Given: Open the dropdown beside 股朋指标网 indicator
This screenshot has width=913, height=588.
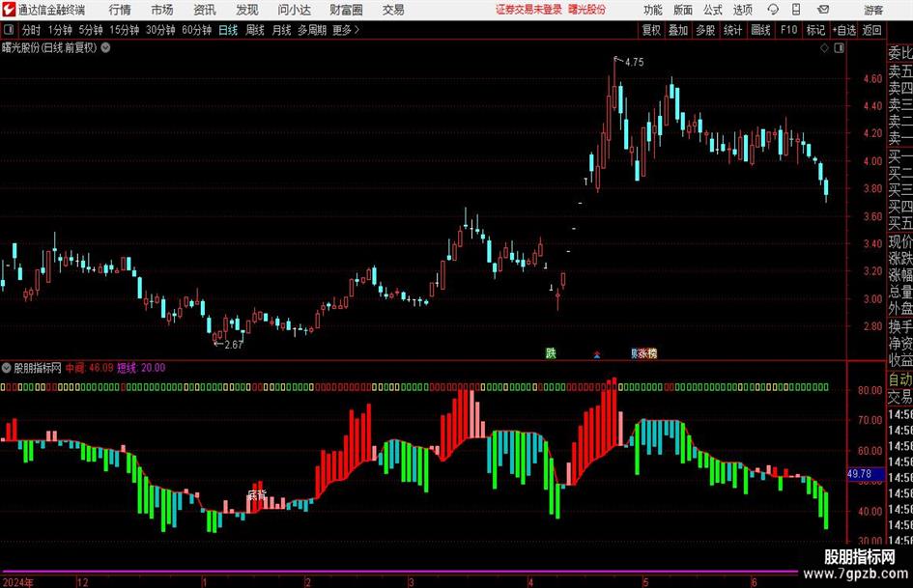Looking at the screenshot, I should (7, 368).
